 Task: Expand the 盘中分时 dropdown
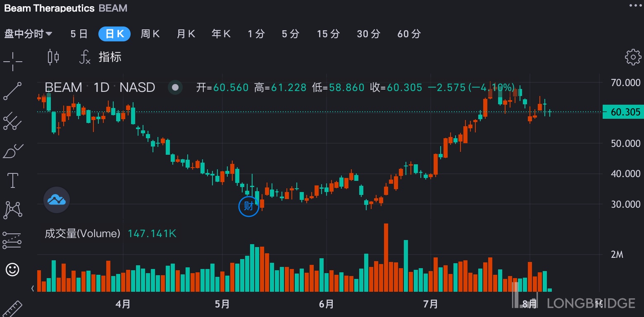tap(28, 34)
